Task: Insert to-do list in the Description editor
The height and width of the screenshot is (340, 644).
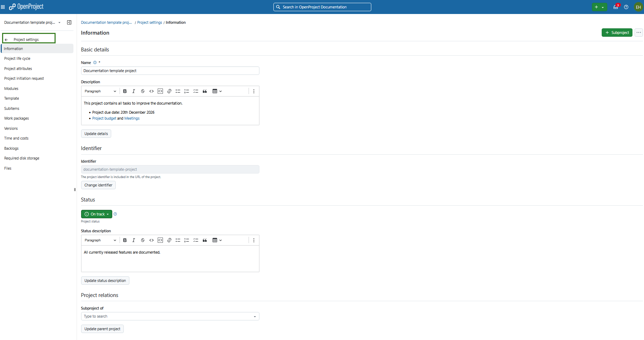Action: 196,91
